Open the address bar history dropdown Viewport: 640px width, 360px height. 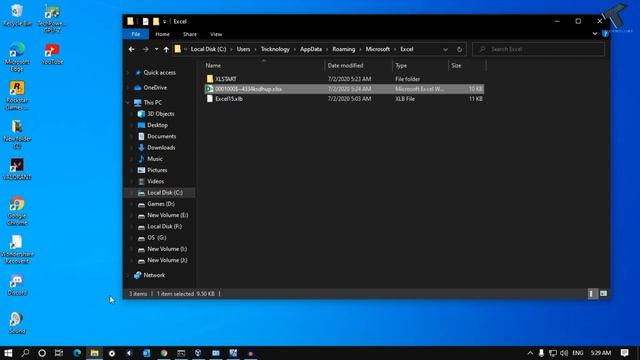pyautogui.click(x=445, y=49)
